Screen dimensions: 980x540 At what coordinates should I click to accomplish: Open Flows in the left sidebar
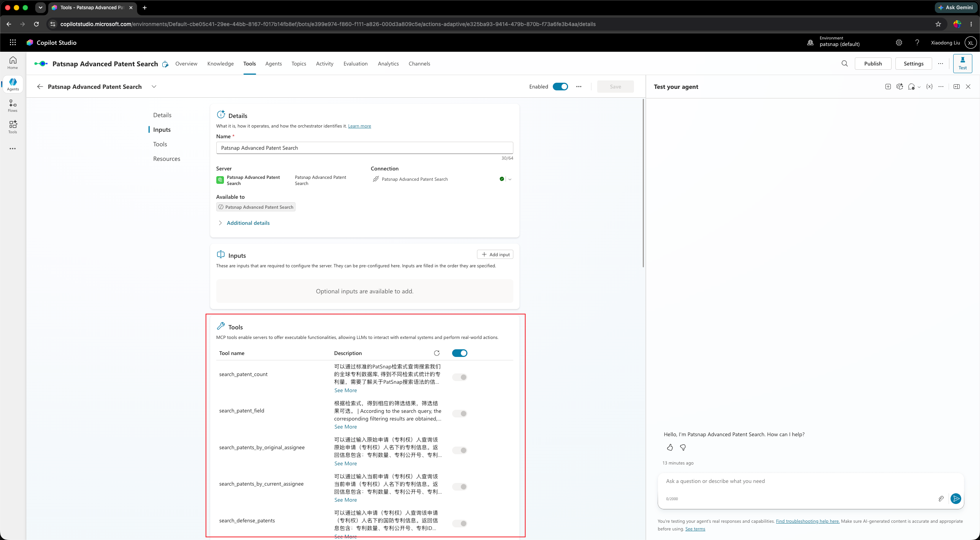[13, 106]
